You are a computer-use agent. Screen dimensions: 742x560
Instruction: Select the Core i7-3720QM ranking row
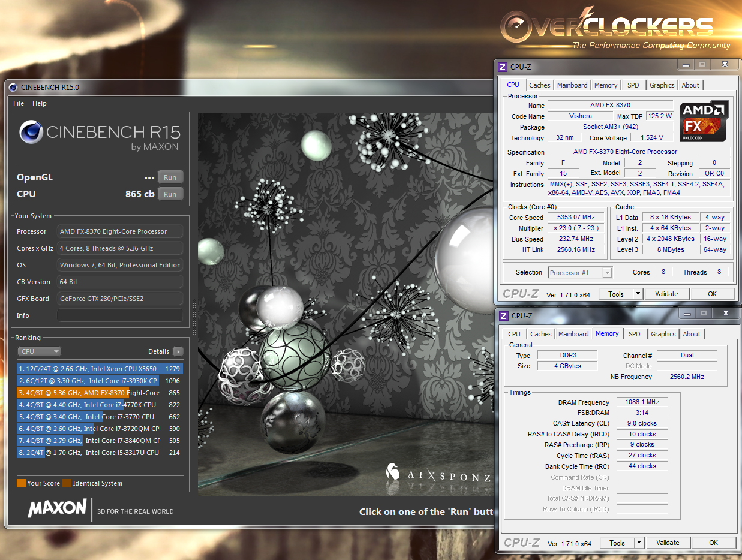[100, 429]
